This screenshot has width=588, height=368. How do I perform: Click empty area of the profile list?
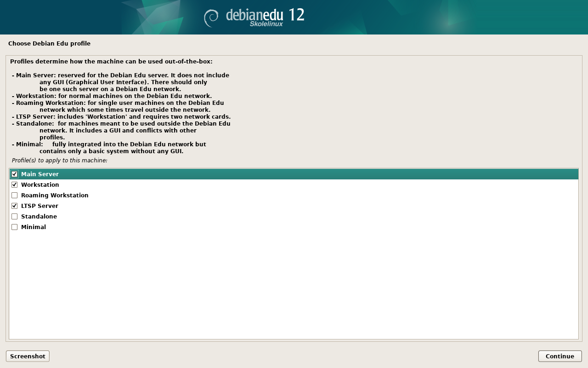(294, 285)
